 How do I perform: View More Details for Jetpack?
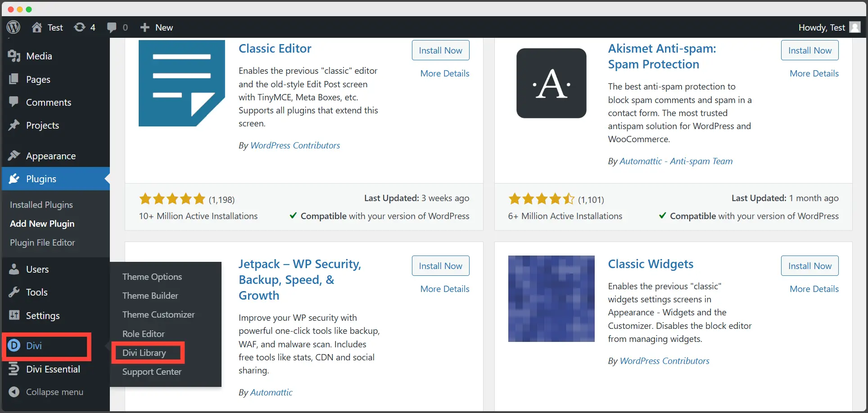pos(445,289)
